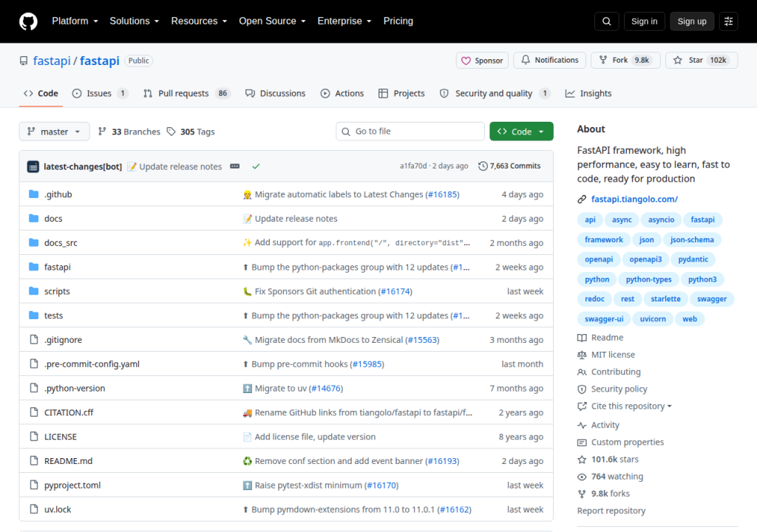Open the master branch dropdown

54,132
